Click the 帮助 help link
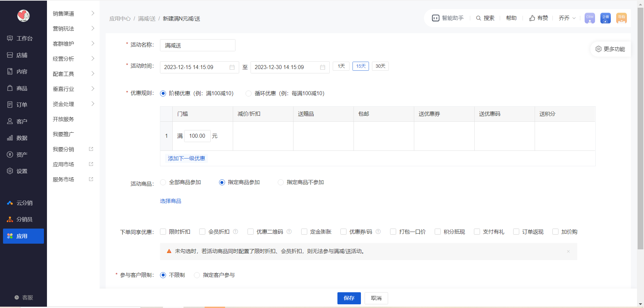Image resolution: width=644 pixels, height=308 pixels. click(511, 18)
